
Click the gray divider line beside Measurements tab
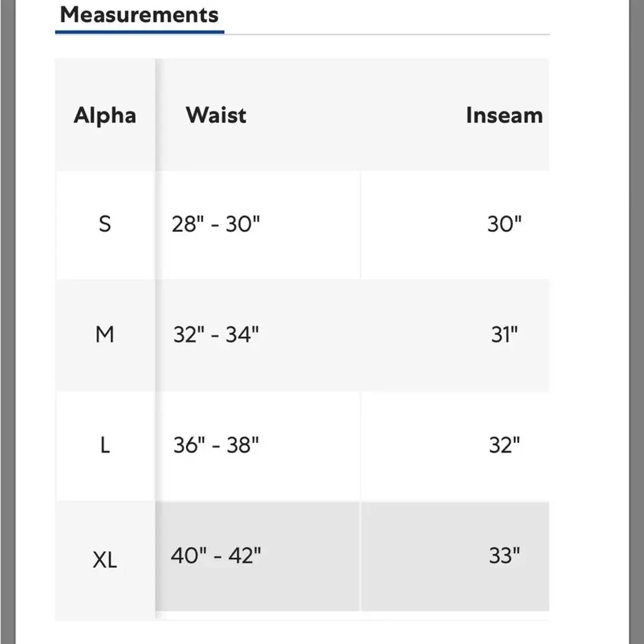click(x=387, y=35)
